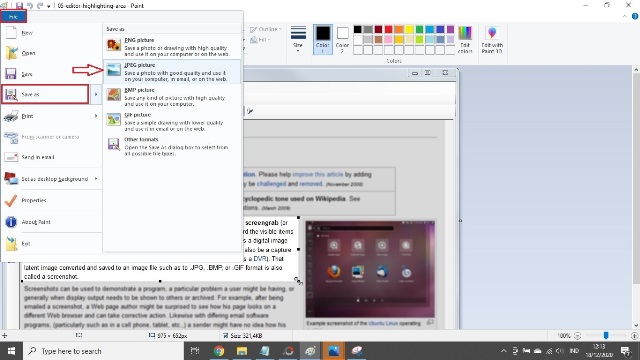Click the zoom out minus button
This screenshot has height=360, width=640.
(x=577, y=336)
